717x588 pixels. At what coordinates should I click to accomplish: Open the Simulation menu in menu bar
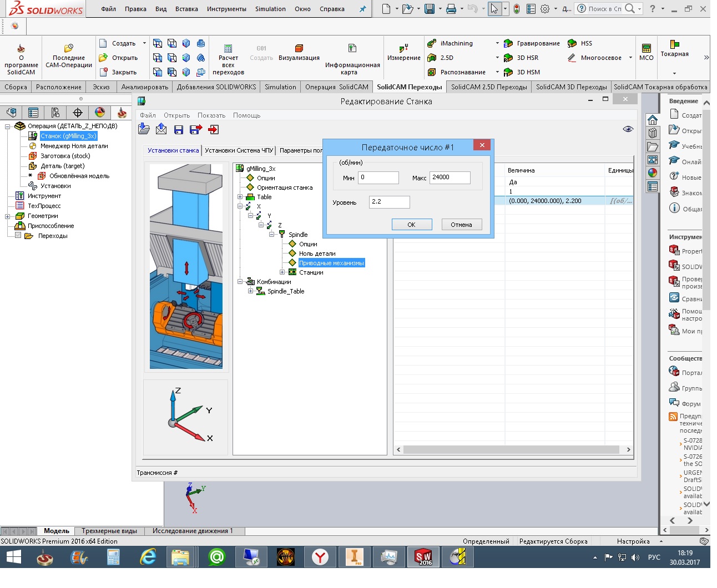(x=270, y=9)
